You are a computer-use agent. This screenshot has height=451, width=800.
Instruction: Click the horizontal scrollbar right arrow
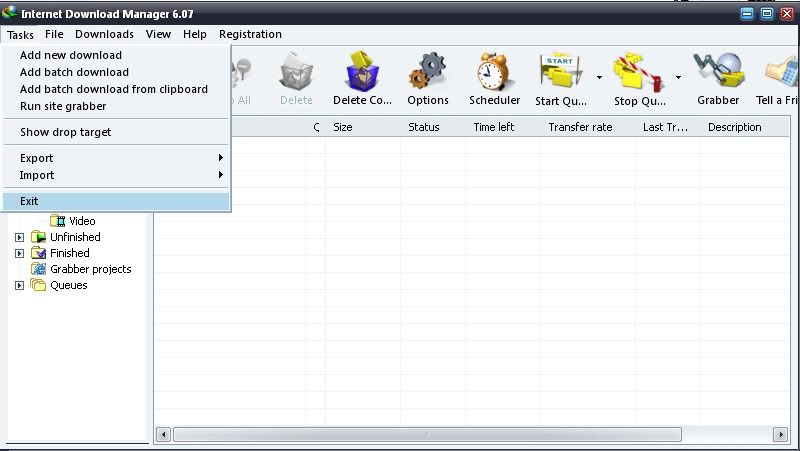click(x=780, y=435)
